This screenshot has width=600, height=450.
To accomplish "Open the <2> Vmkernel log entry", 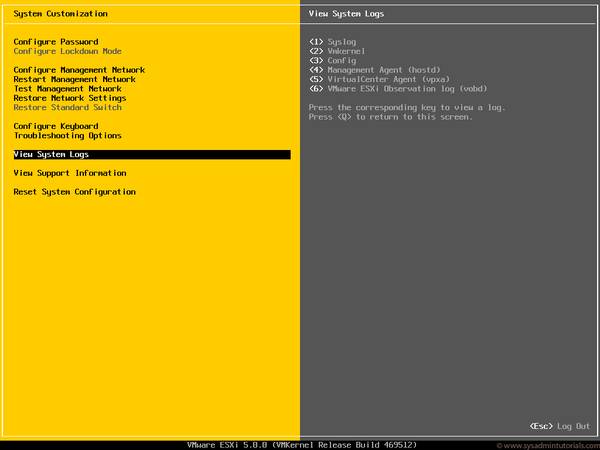I will pyautogui.click(x=337, y=51).
